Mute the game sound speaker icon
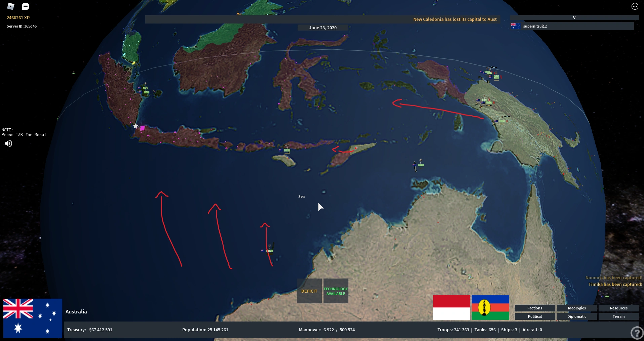644x341 pixels. click(x=8, y=143)
